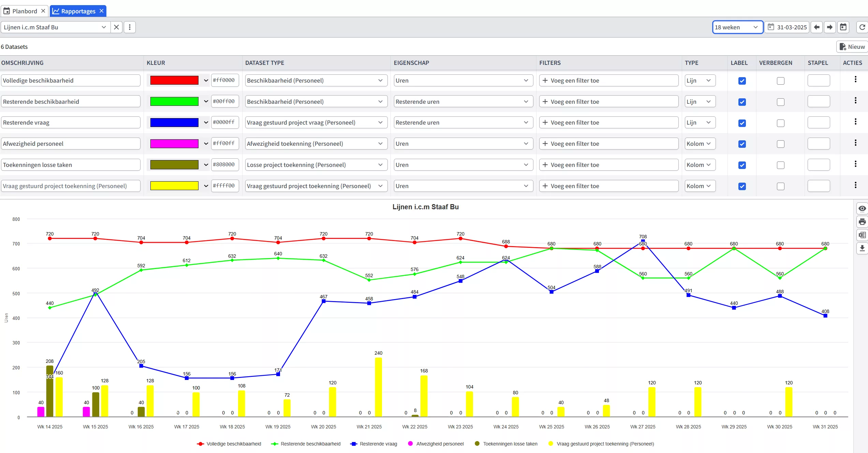Click the today calendar icon in toolbar

pyautogui.click(x=843, y=27)
